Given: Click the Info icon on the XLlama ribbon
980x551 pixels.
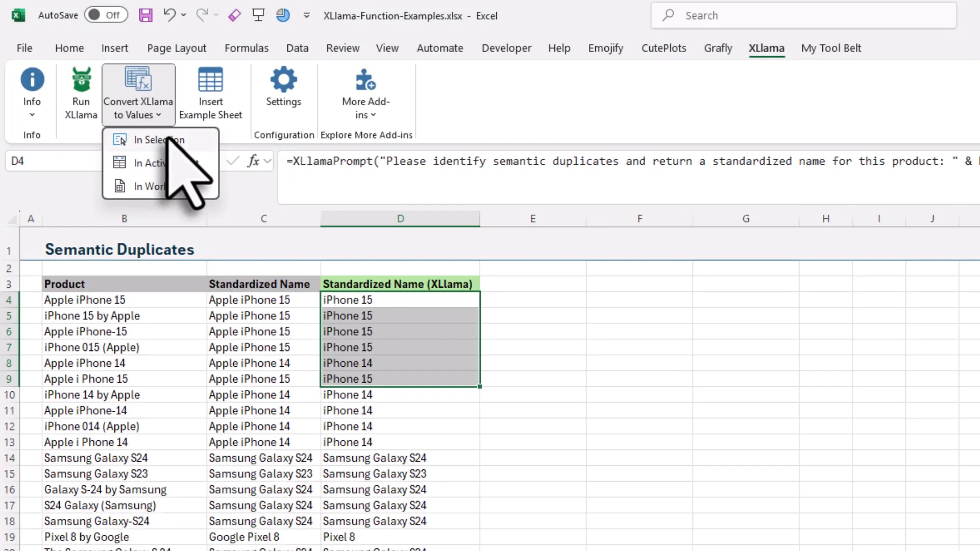Looking at the screenshot, I should pyautogui.click(x=32, y=79).
